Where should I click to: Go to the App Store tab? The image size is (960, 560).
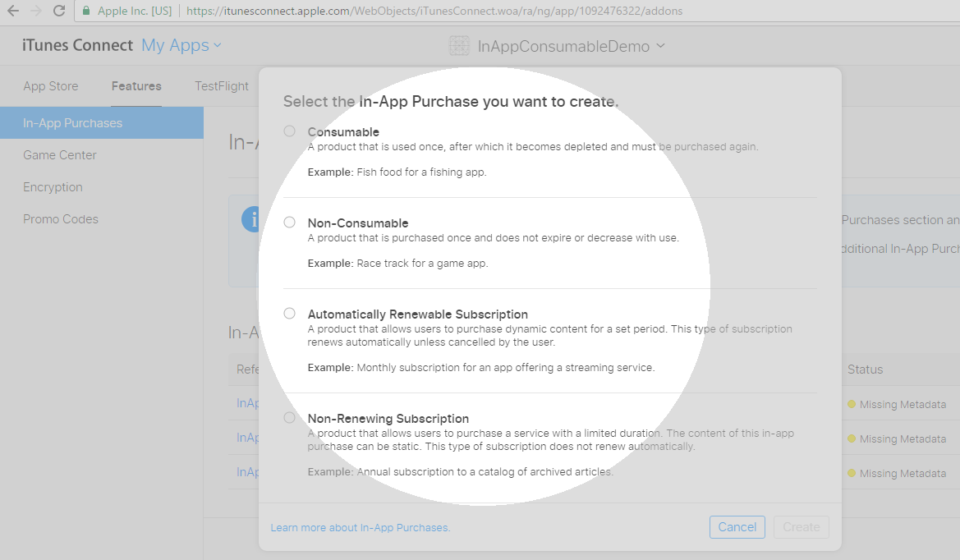pos(51,86)
